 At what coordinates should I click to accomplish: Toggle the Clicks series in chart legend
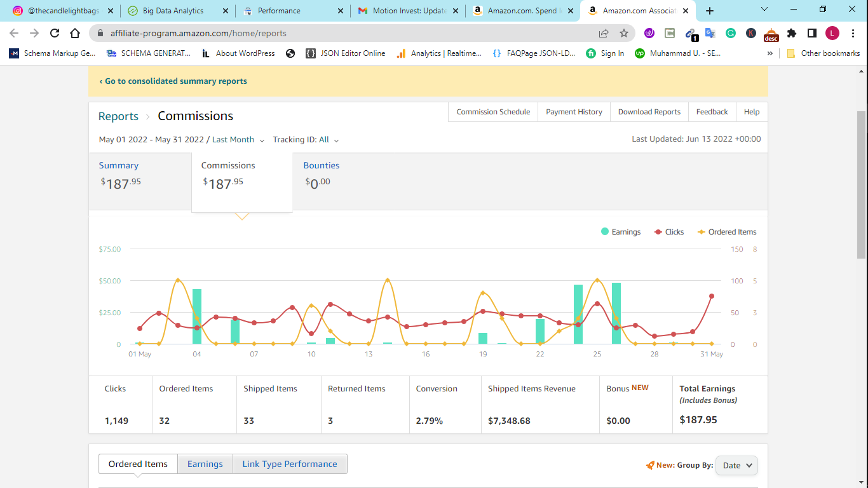tap(669, 232)
